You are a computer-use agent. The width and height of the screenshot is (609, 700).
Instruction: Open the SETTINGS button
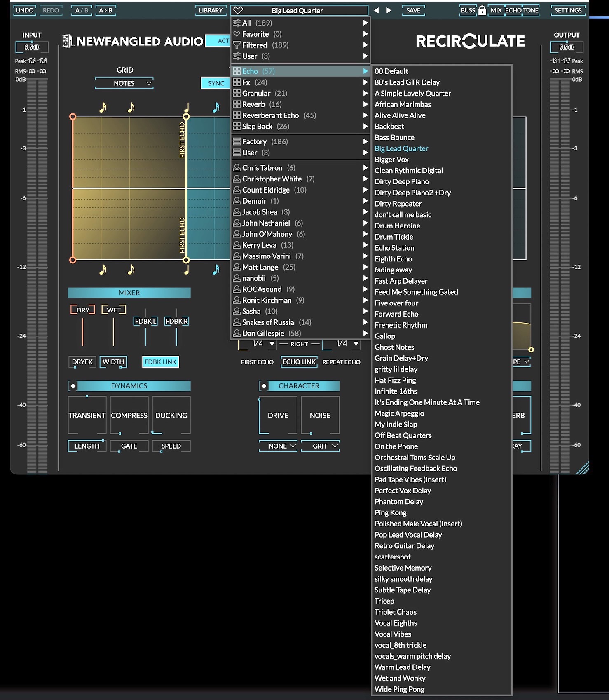coord(568,10)
